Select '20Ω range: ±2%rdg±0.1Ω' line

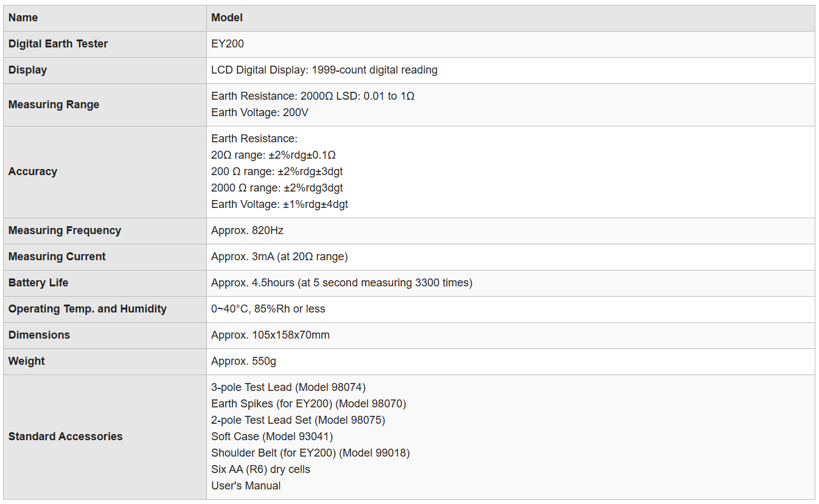[274, 155]
